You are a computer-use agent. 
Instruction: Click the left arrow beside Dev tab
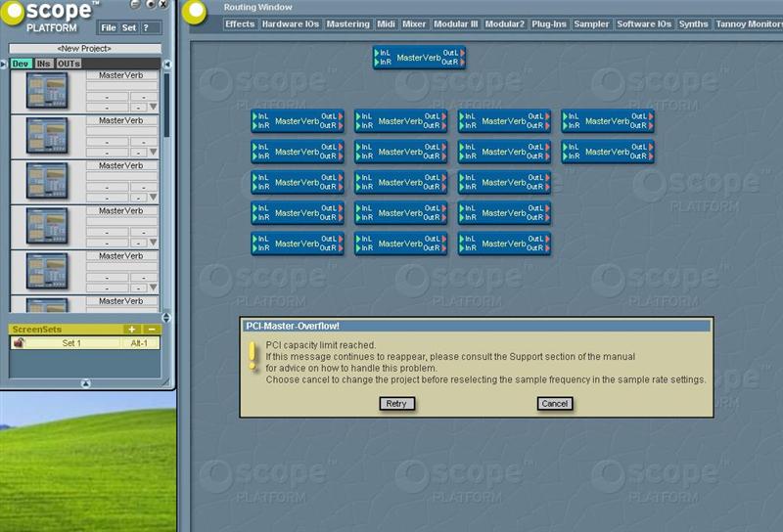pyautogui.click(x=4, y=64)
